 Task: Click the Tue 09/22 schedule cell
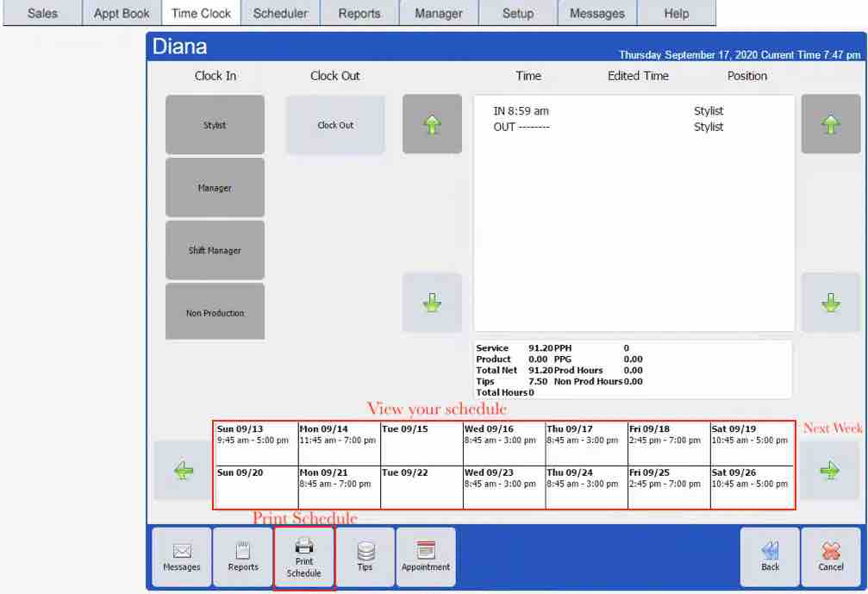pos(422,487)
